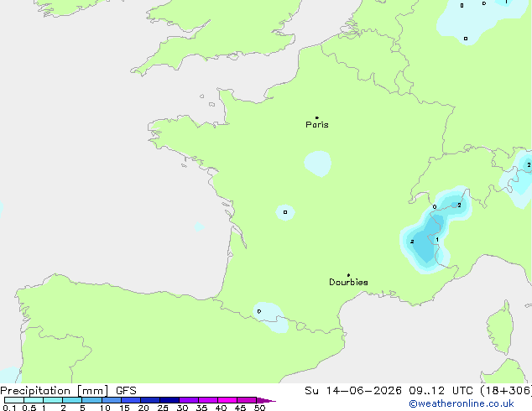Click the 'GFS' model label
532x411 pixels.
point(126,391)
